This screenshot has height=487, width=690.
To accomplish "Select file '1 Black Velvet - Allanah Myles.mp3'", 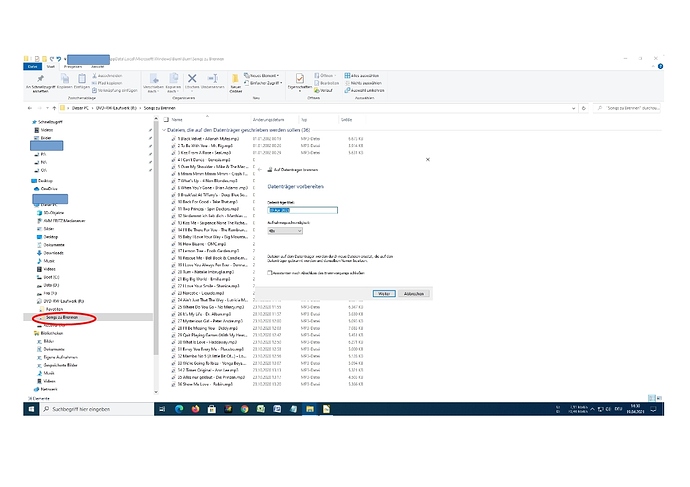I will coord(206,139).
